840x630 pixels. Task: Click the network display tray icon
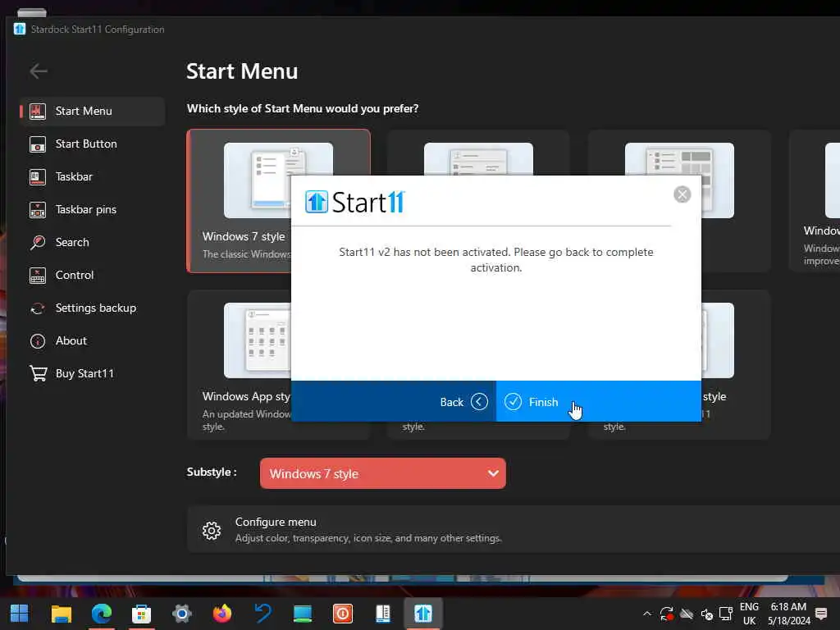point(727,614)
